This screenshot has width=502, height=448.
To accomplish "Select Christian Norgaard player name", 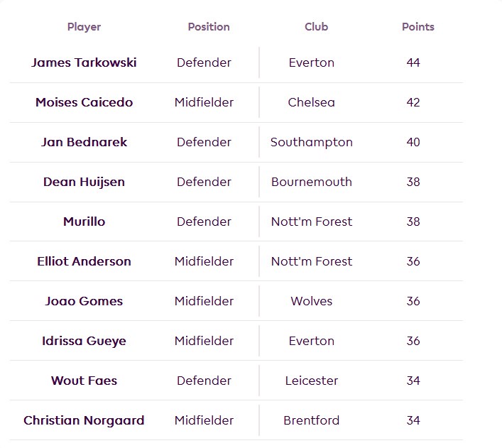I will (84, 420).
